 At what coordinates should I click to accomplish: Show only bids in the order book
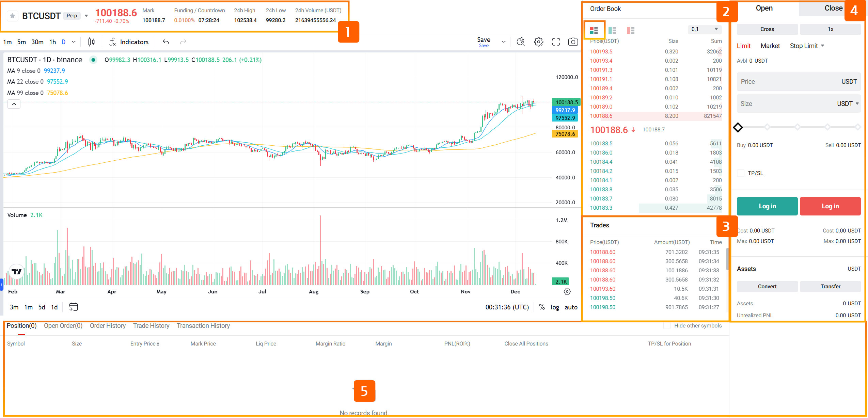tap(612, 31)
